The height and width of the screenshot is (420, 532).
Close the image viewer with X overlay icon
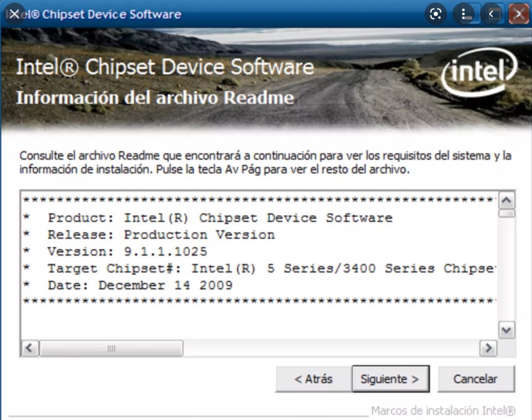[x=15, y=14]
